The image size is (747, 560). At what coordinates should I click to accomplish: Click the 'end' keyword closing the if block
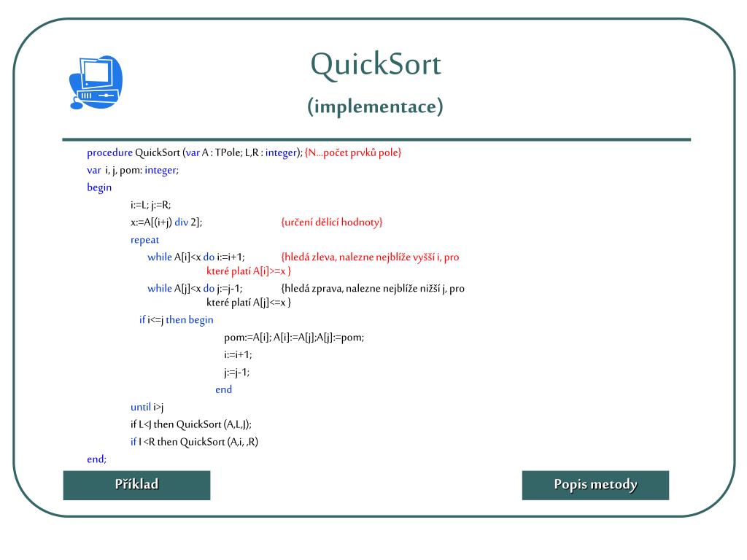223,389
